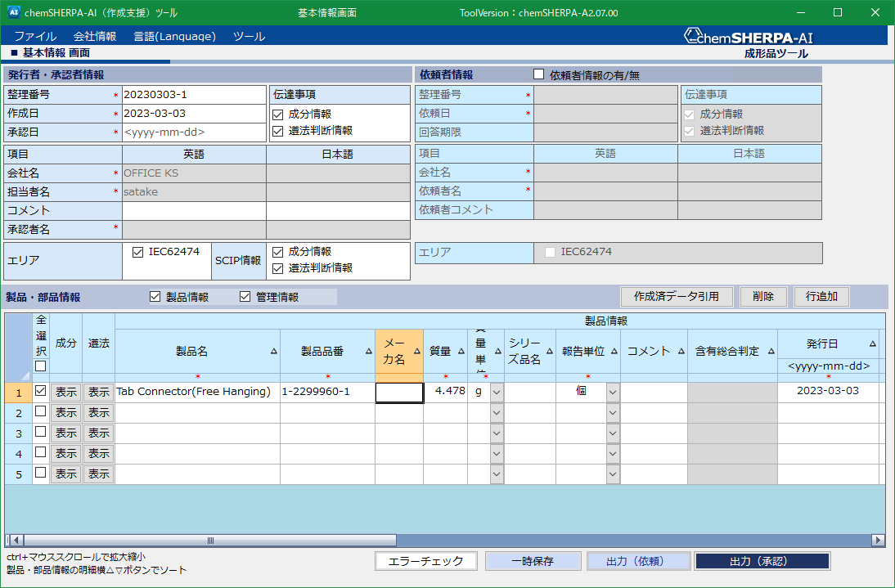
Task: Click the horizontal scrollbar thumb in grid
Action: click(x=209, y=541)
